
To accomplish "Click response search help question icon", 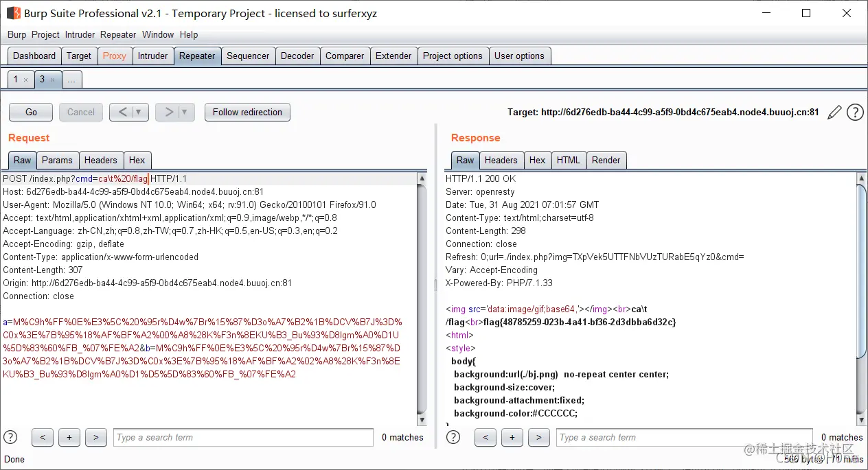I will click(x=453, y=437).
